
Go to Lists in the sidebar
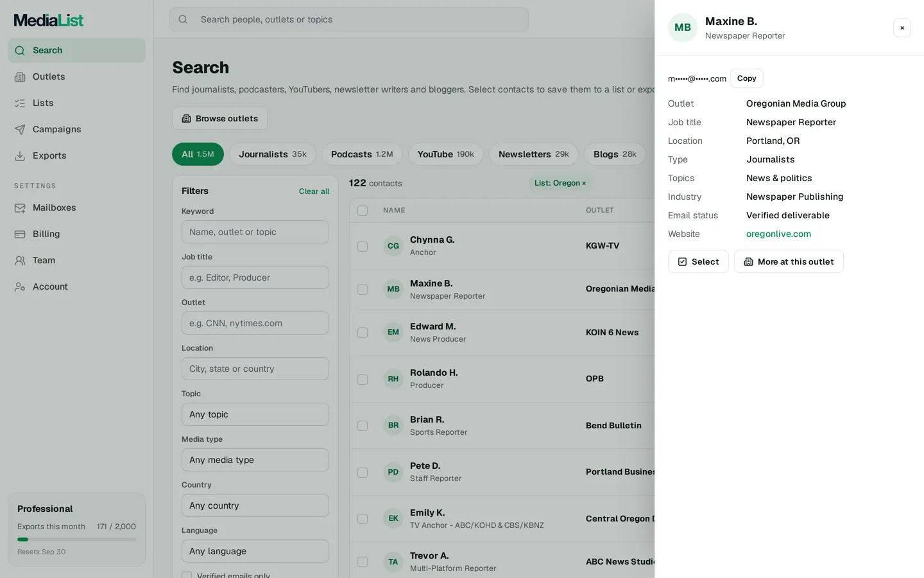click(x=76, y=103)
